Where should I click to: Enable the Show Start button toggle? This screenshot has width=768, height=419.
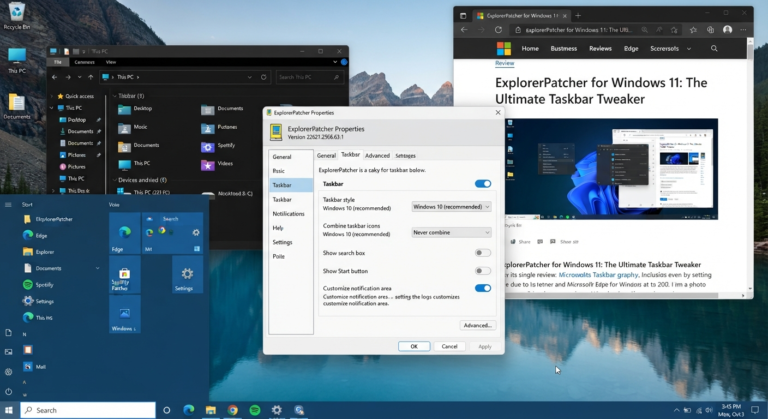click(x=482, y=271)
